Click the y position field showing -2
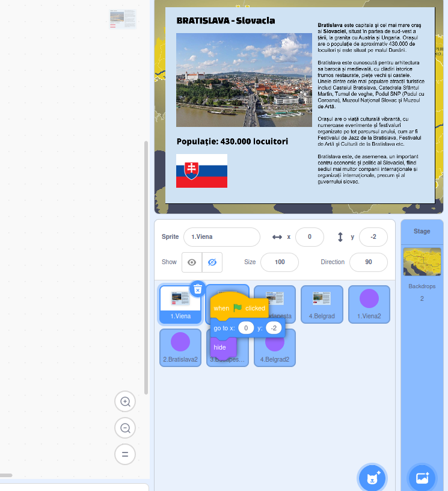The height and width of the screenshot is (491, 448). point(373,237)
